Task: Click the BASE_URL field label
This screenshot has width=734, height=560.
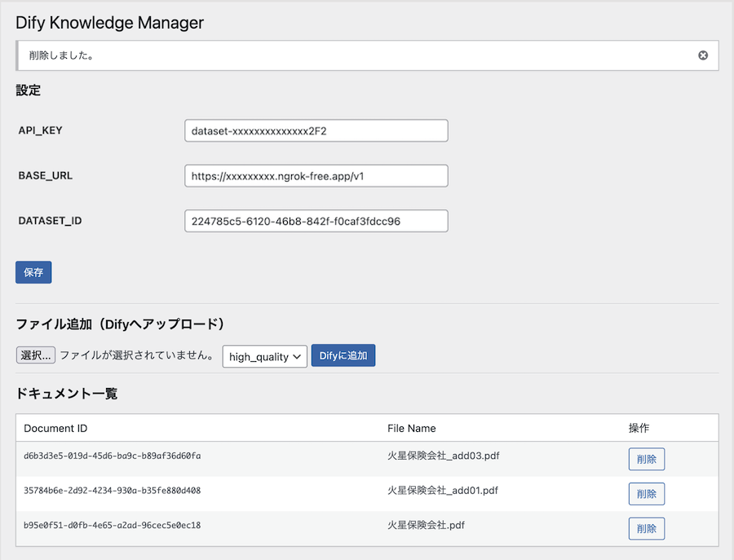Action: pyautogui.click(x=46, y=175)
